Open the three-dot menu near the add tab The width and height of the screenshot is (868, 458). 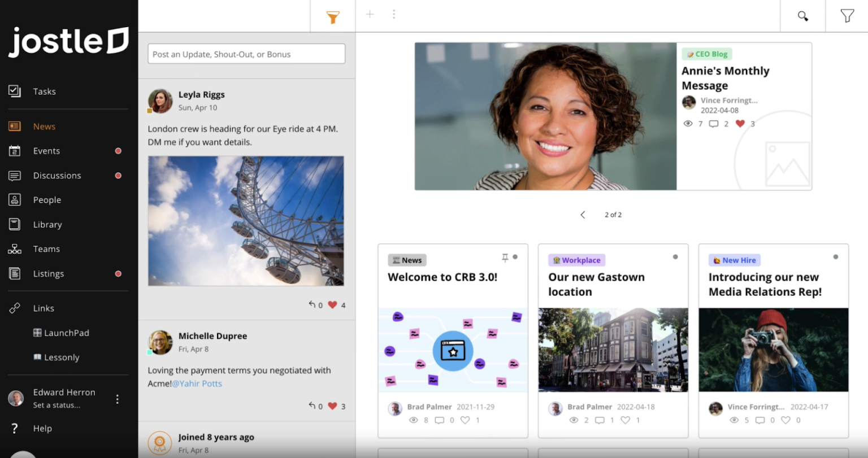394,14
